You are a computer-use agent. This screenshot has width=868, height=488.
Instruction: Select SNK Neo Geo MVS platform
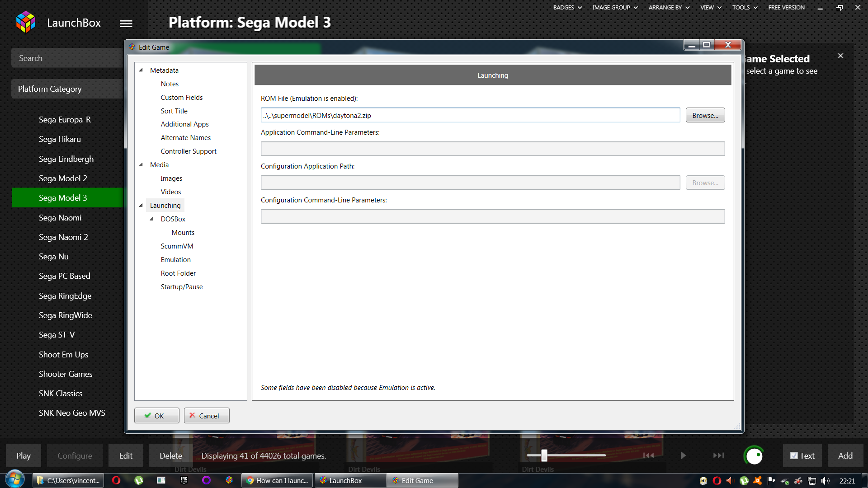72,413
